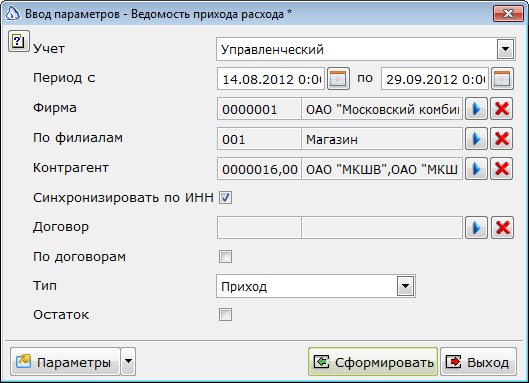Click the firm code field 0000001
Screen dimensions: 529x383
coord(259,109)
